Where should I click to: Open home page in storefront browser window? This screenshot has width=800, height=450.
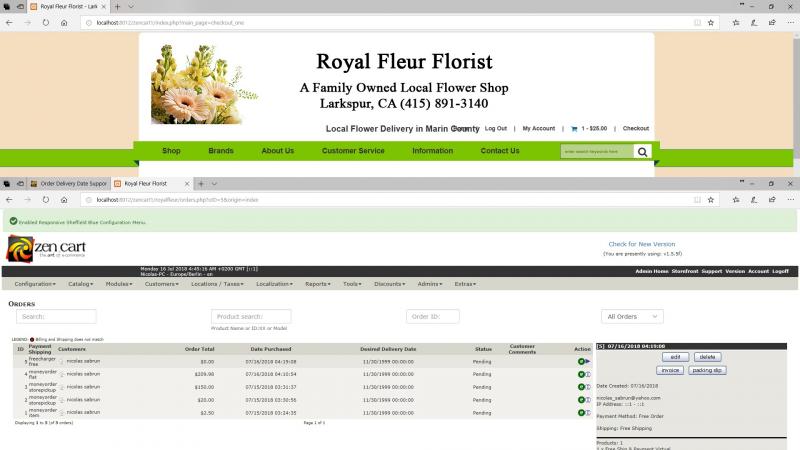click(64, 22)
